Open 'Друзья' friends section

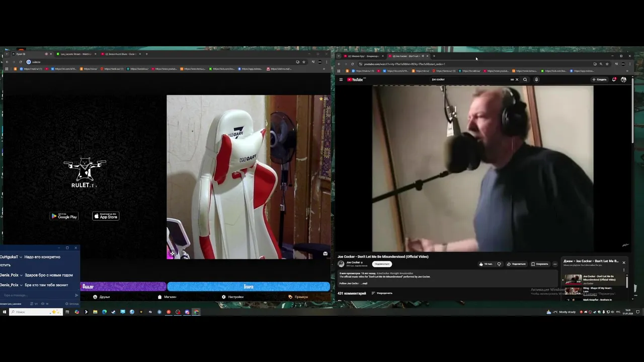(101, 297)
